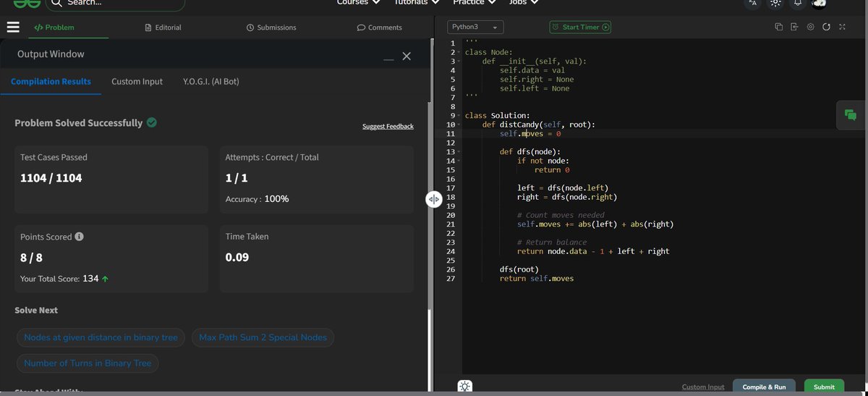Open the Python3 language dropdown
This screenshot has width=868, height=396.
475,28
